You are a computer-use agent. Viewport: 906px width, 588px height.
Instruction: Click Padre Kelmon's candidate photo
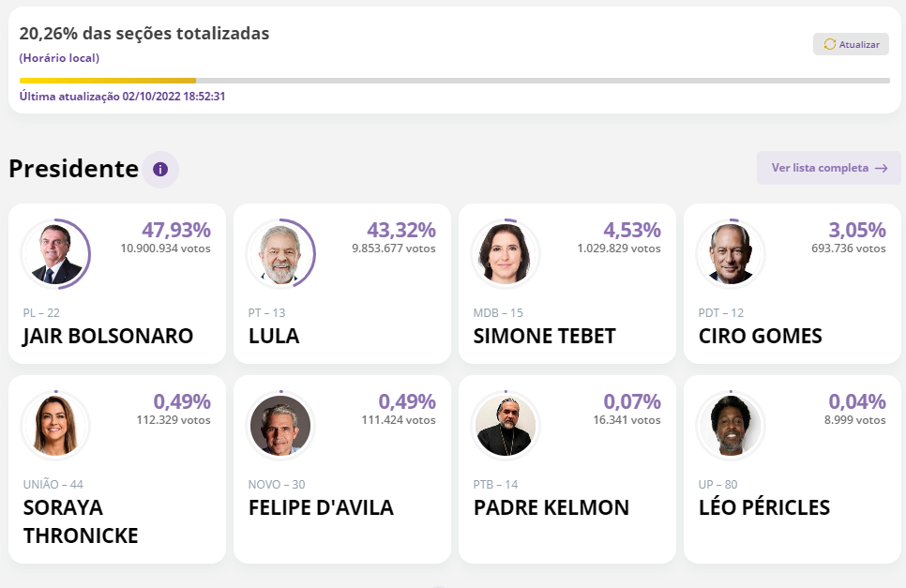[x=506, y=425]
